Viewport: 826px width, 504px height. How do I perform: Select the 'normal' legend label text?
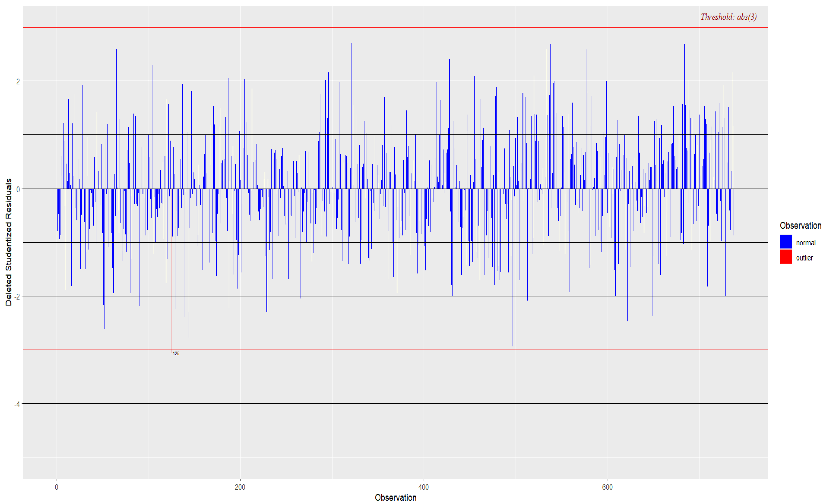[x=806, y=243]
